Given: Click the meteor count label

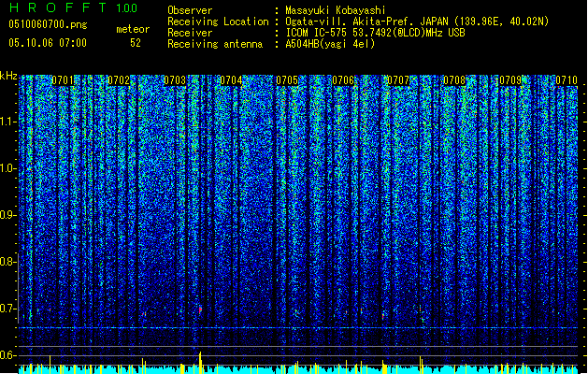Looking at the screenshot, I should 133,29.
